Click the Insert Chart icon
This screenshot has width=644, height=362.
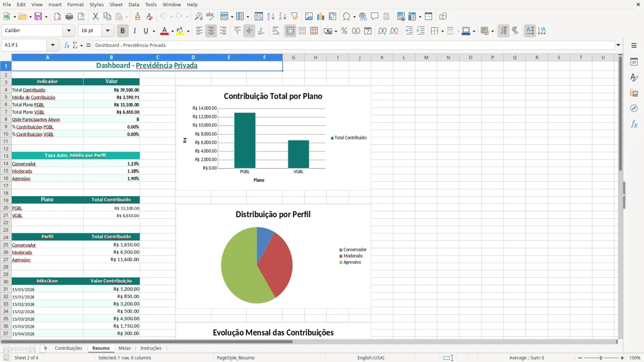(321, 17)
